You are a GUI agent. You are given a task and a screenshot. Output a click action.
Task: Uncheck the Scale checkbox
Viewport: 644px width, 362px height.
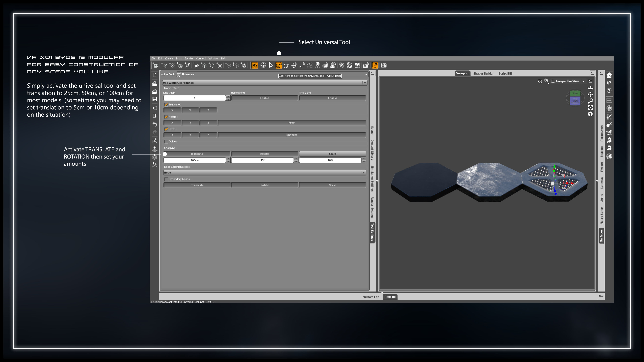pyautogui.click(x=167, y=129)
